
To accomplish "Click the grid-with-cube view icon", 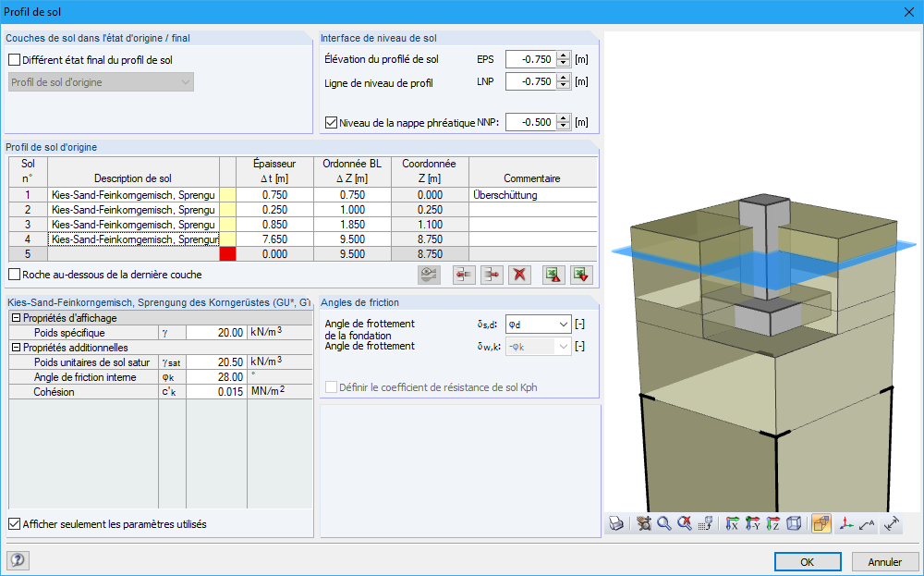I will [x=705, y=523].
